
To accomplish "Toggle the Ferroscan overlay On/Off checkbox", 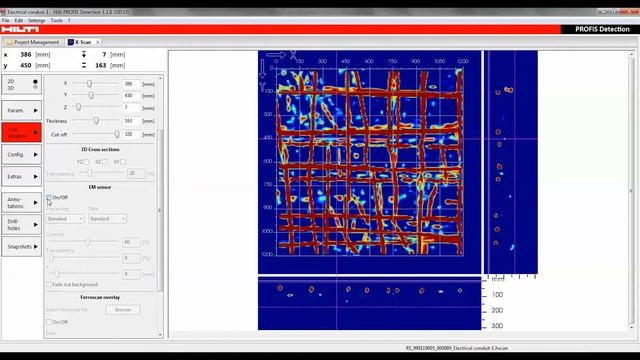I will point(49,322).
